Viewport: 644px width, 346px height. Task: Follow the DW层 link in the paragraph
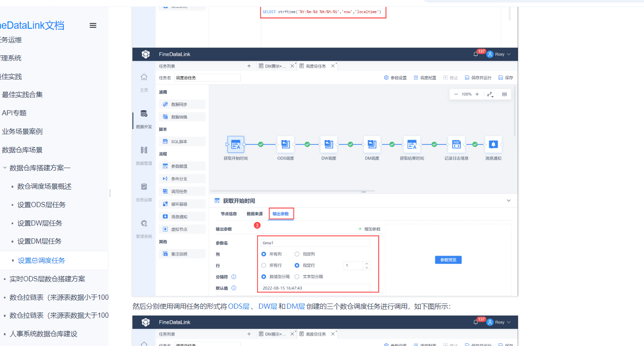click(x=268, y=306)
